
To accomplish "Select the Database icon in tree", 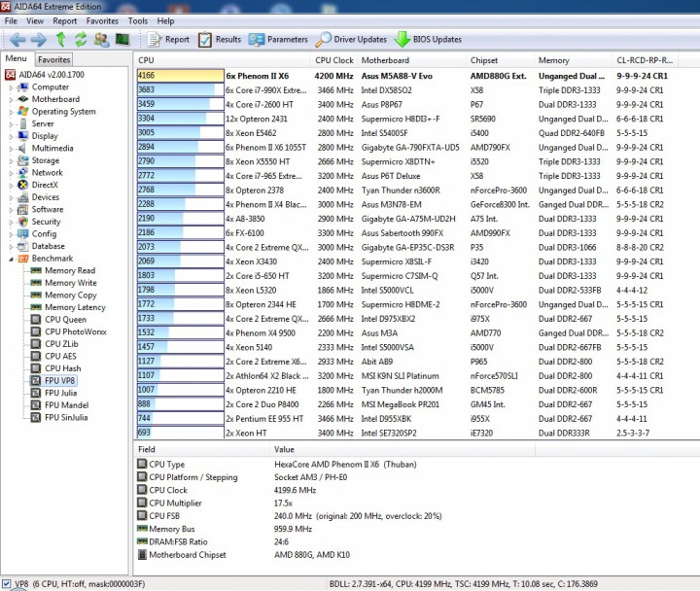I will pos(22,246).
